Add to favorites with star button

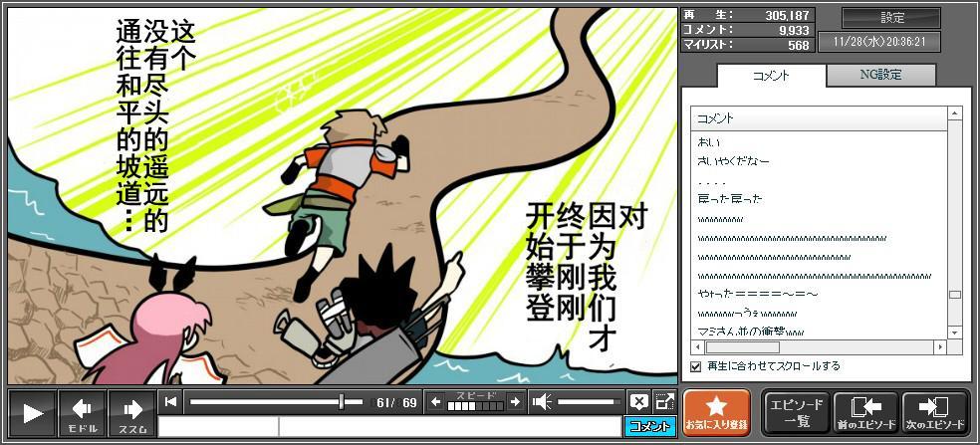pyautogui.click(x=716, y=412)
